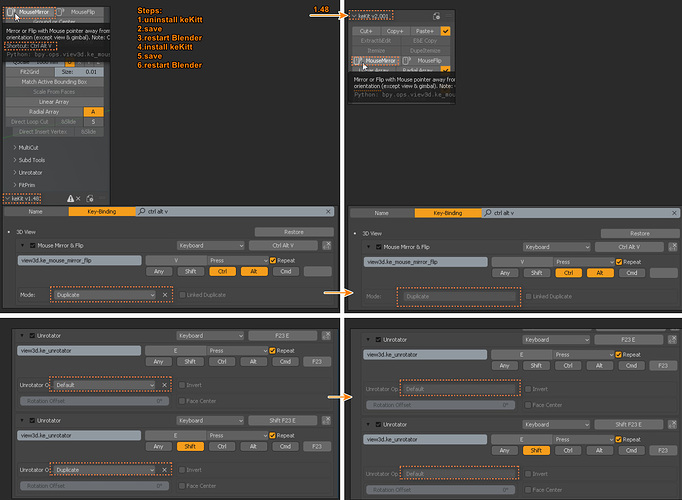Toggle Repeat on left F23 E Unrotator entry
The image size is (682, 500).
point(273,350)
